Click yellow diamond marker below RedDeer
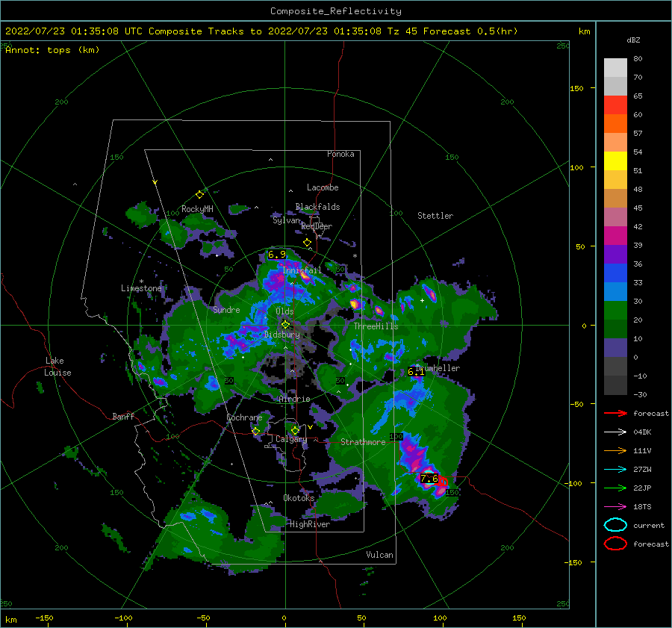This screenshot has height=628, width=672. pos(308,243)
